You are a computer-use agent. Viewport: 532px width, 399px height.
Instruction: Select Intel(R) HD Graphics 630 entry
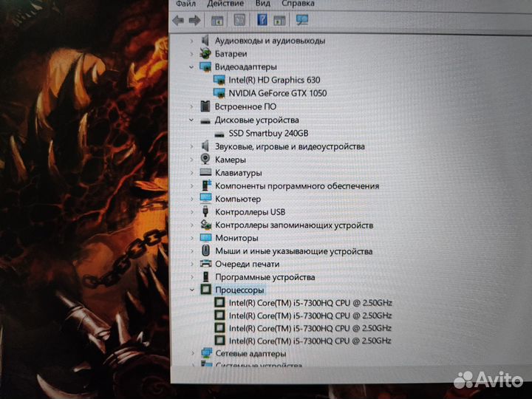[x=274, y=80]
